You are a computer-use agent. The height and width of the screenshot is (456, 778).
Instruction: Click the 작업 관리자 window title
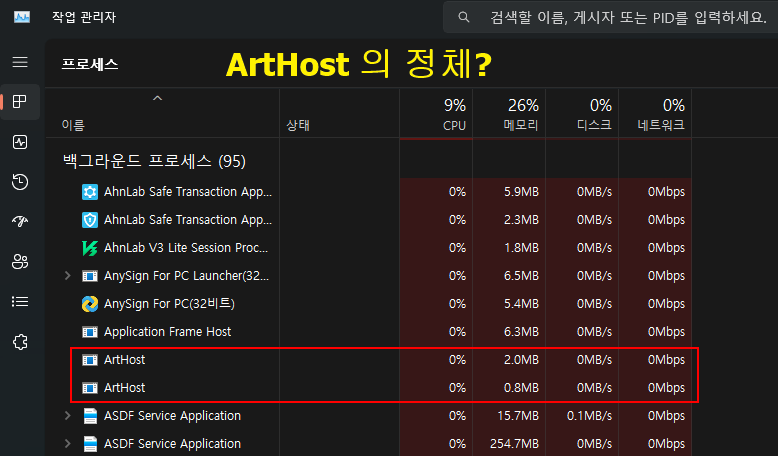point(84,17)
